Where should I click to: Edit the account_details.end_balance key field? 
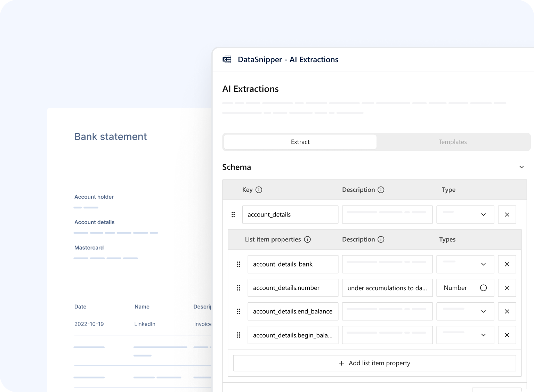pyautogui.click(x=293, y=312)
